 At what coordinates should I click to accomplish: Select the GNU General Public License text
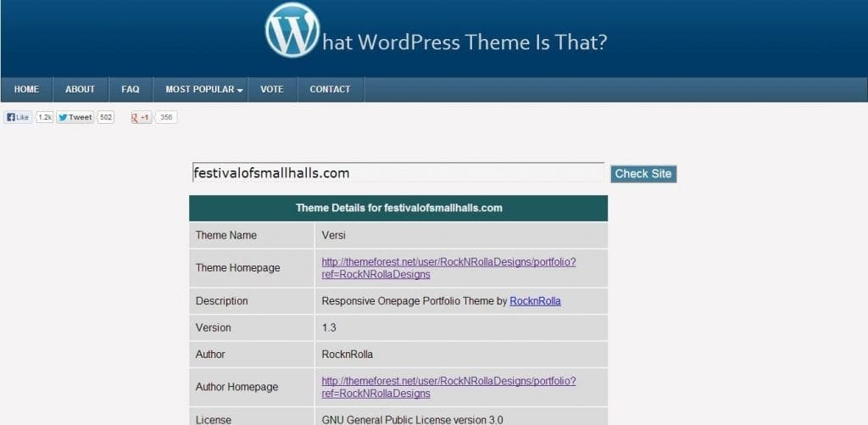click(413, 419)
